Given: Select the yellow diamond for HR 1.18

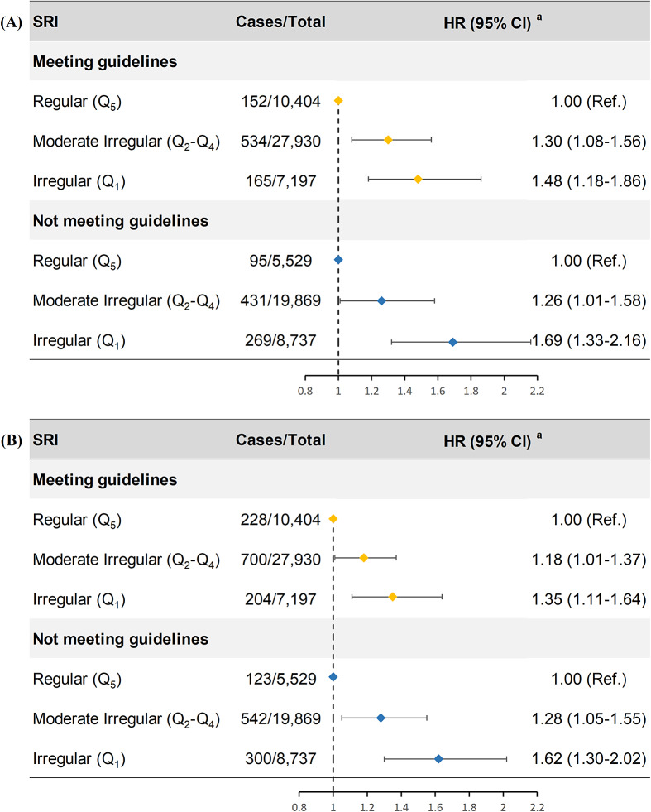Looking at the screenshot, I should tap(364, 558).
